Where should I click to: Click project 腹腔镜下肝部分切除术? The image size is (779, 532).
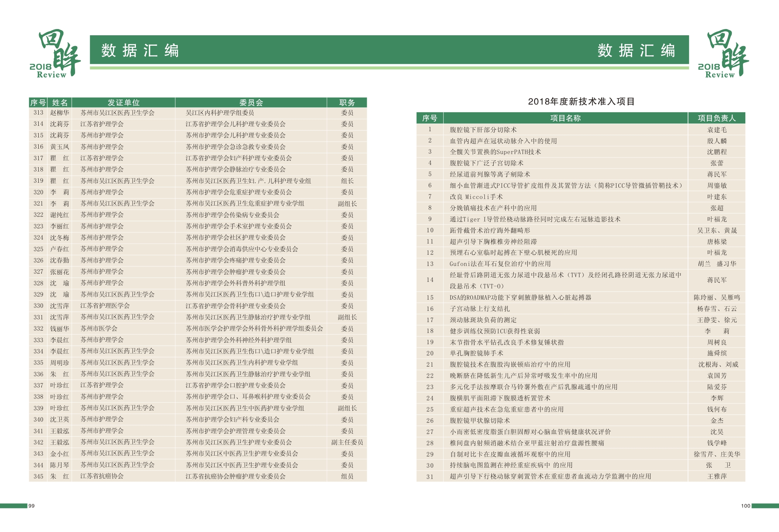(483, 130)
